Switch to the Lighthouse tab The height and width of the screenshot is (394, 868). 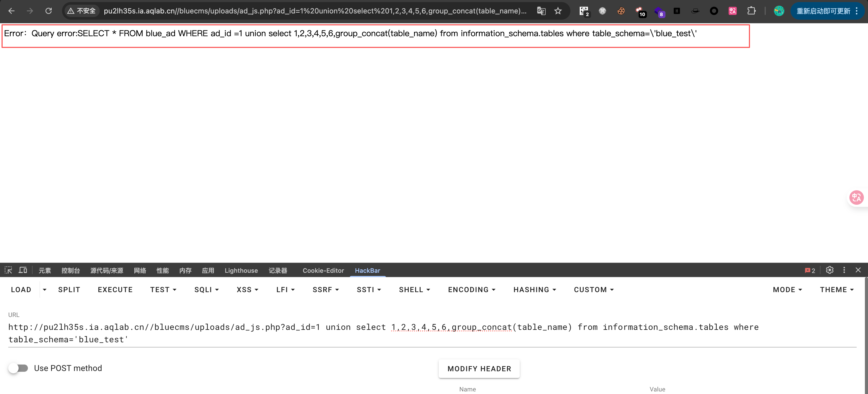point(241,270)
